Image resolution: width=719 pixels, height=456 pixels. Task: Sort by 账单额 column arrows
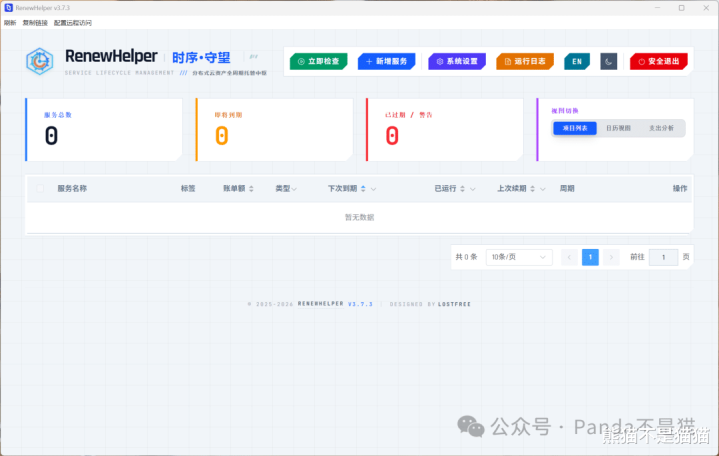point(252,188)
